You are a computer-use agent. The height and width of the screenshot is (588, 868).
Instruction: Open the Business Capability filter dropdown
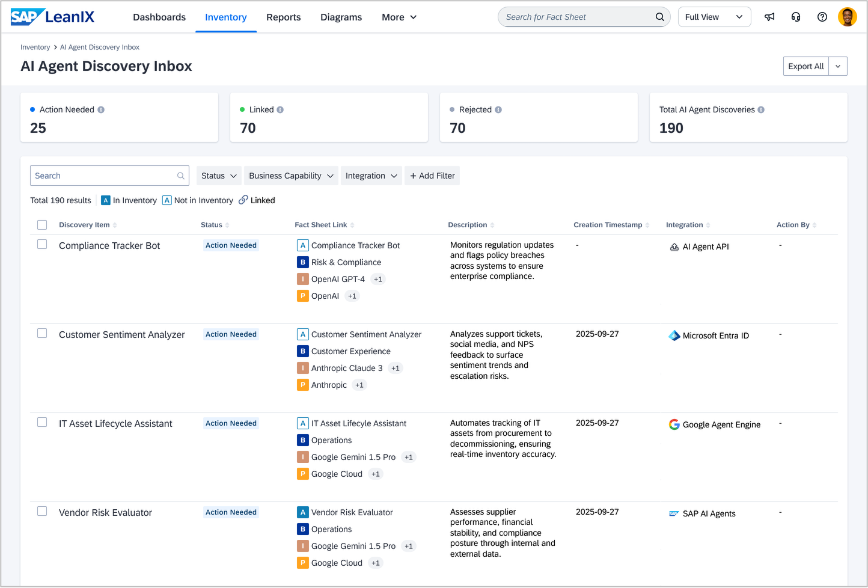coord(291,176)
